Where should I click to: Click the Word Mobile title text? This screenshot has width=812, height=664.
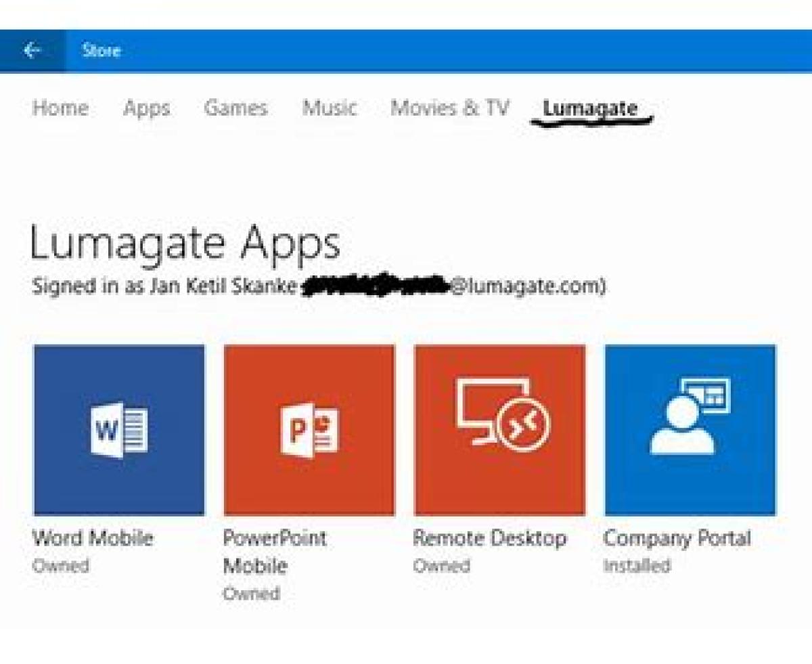pyautogui.click(x=93, y=539)
